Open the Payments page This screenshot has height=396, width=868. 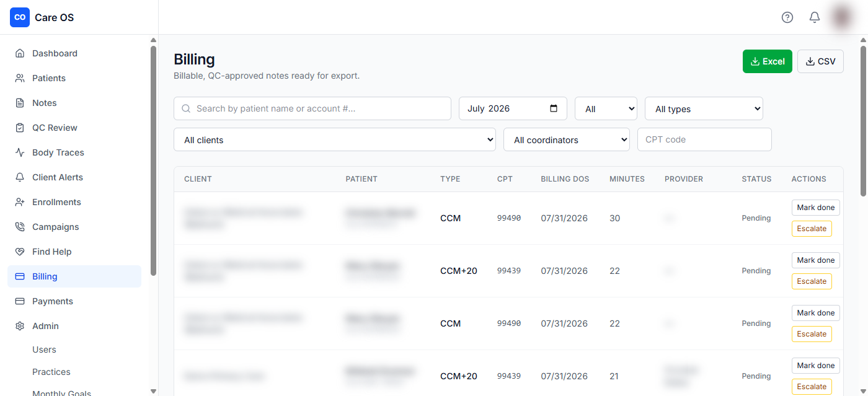74,301
